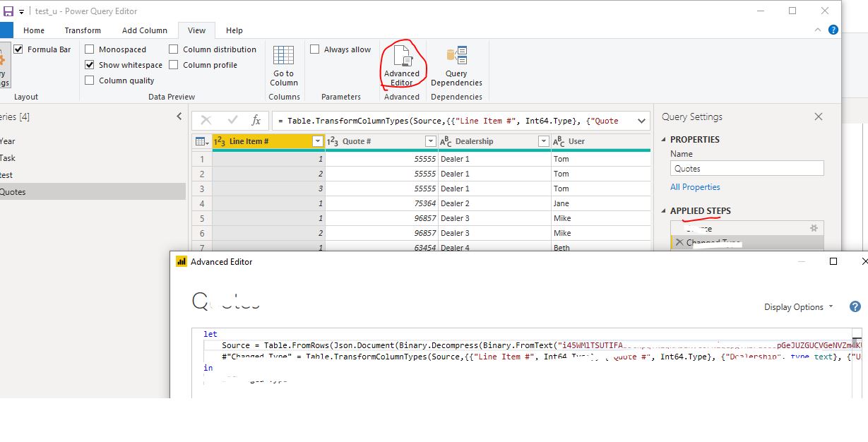Close the Query Settings pane

819,117
